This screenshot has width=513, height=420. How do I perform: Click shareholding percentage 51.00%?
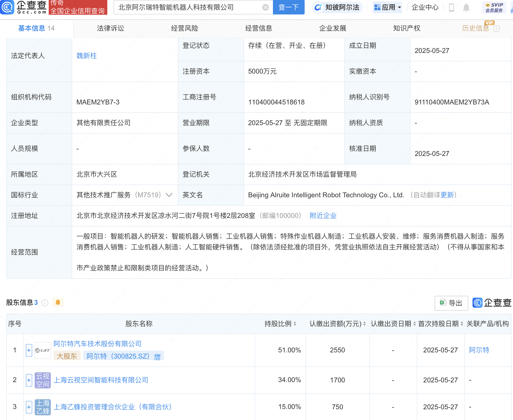pos(290,350)
